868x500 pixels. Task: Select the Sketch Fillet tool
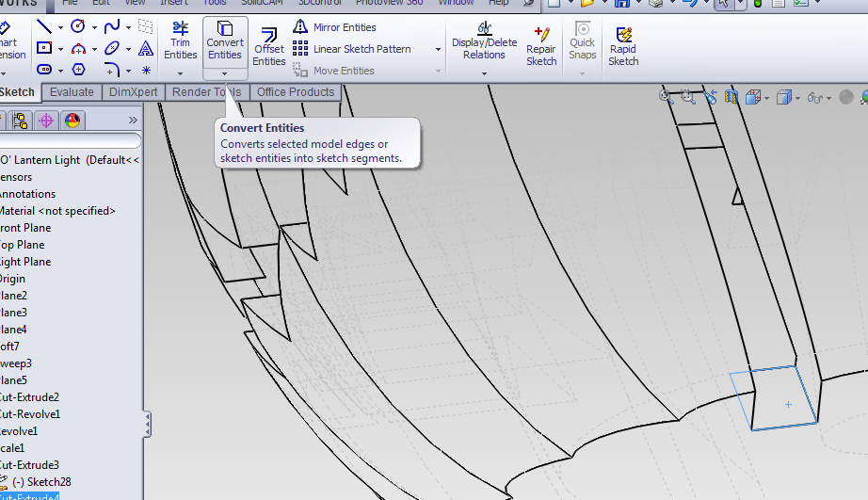(x=112, y=70)
